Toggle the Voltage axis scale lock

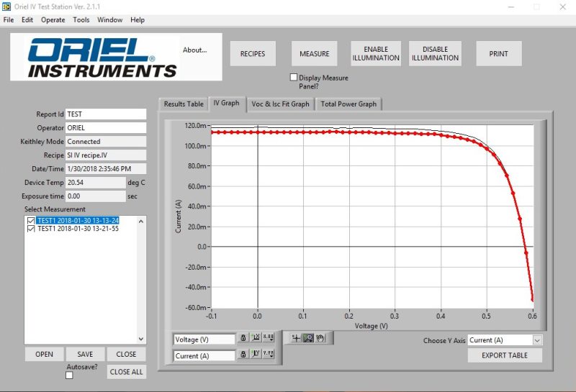pyautogui.click(x=243, y=338)
